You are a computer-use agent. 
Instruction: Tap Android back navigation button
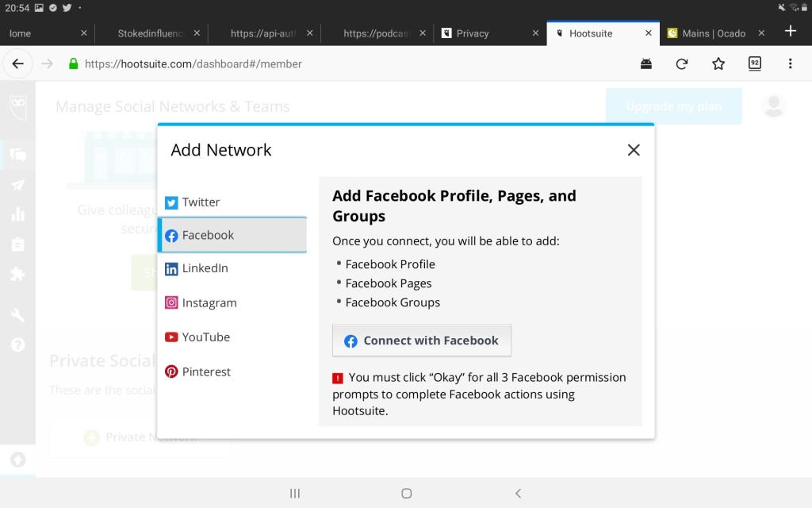pos(519,494)
